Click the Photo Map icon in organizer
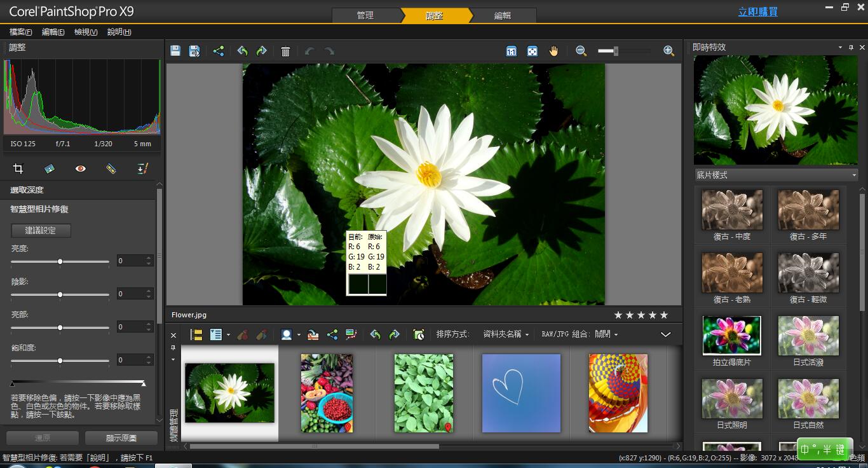The height and width of the screenshot is (468, 868). coord(351,334)
